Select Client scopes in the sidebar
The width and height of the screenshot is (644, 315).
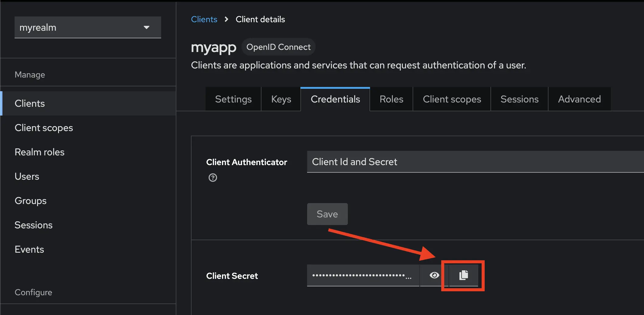(x=44, y=128)
